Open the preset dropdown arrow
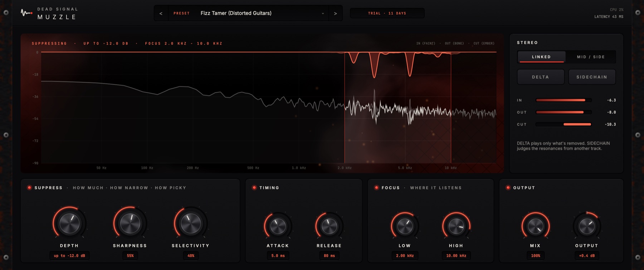The image size is (644, 270). 323,13
